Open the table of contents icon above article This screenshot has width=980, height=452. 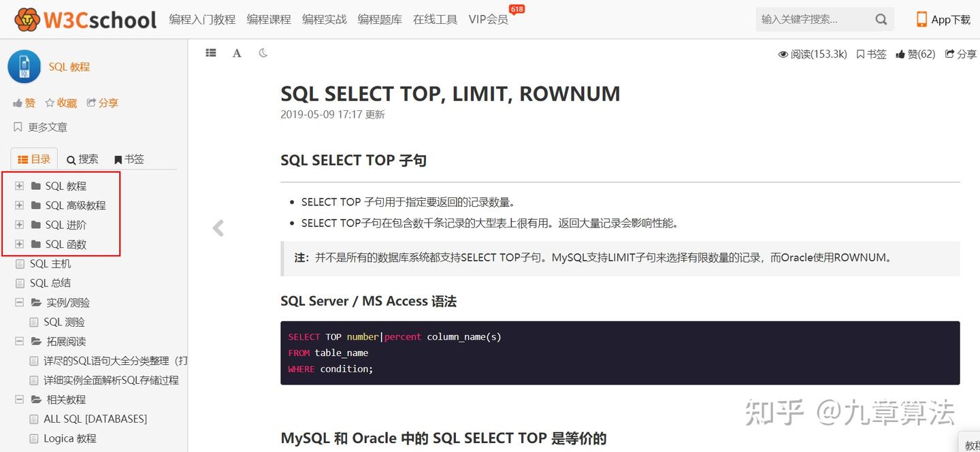tap(211, 52)
